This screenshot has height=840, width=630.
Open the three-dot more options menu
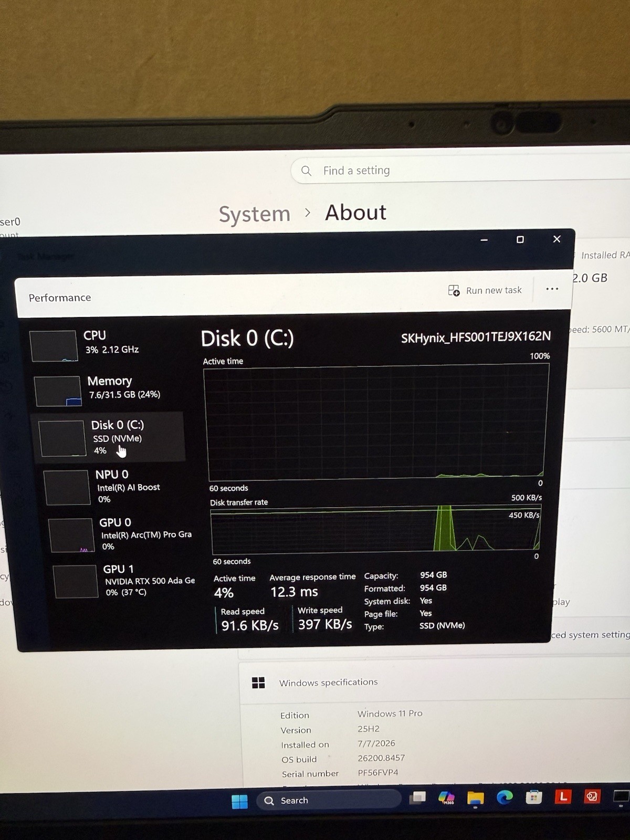click(x=552, y=289)
